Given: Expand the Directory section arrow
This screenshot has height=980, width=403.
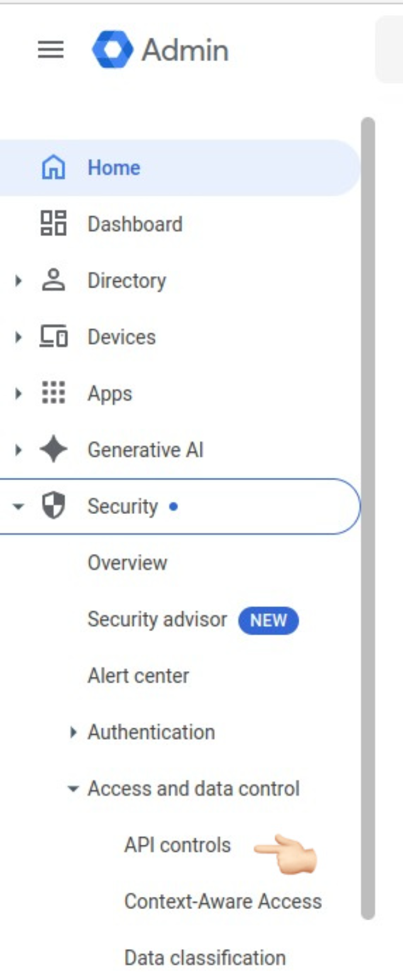Looking at the screenshot, I should click(18, 281).
